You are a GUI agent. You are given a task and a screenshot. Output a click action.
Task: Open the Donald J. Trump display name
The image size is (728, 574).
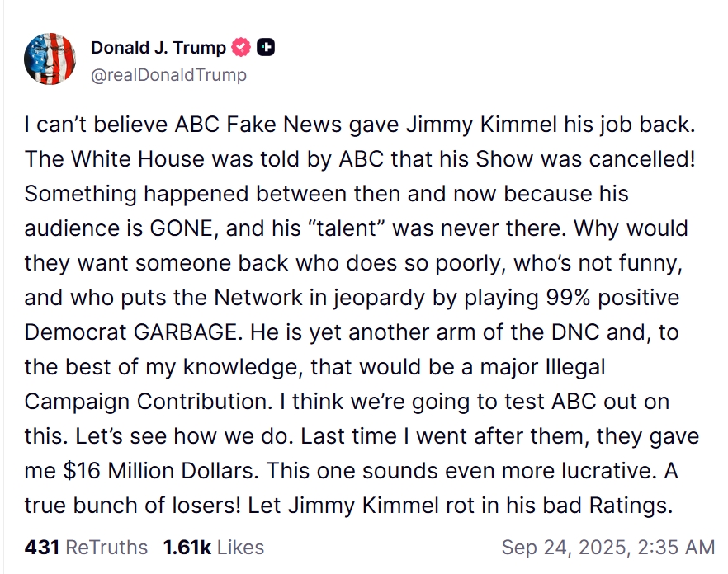coord(158,47)
